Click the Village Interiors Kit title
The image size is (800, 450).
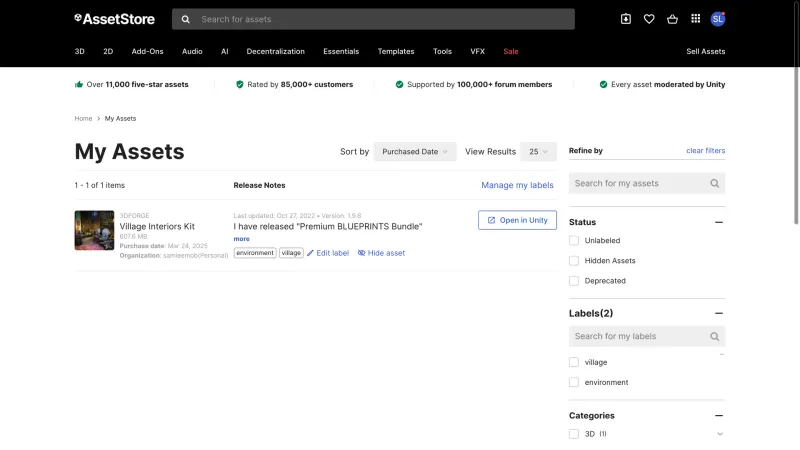pos(157,227)
